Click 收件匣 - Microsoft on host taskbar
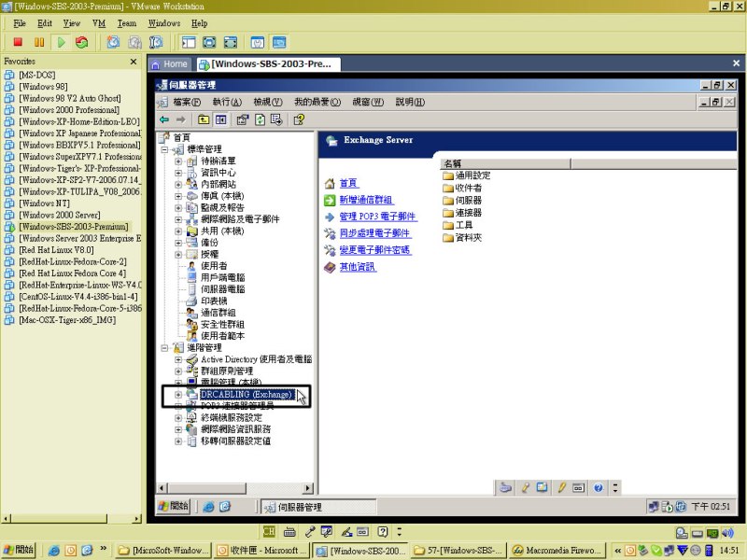The width and height of the screenshot is (747, 560). click(x=261, y=551)
